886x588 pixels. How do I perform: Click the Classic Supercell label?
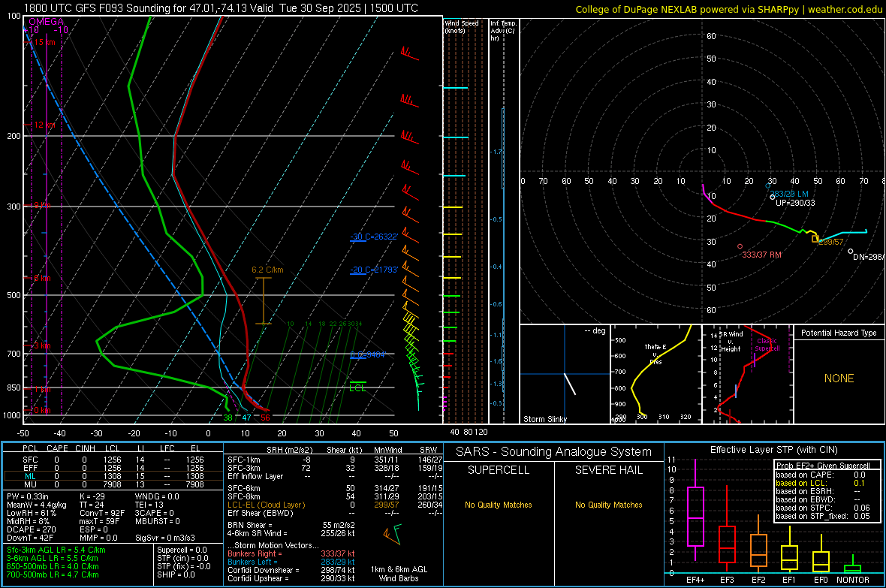767,345
